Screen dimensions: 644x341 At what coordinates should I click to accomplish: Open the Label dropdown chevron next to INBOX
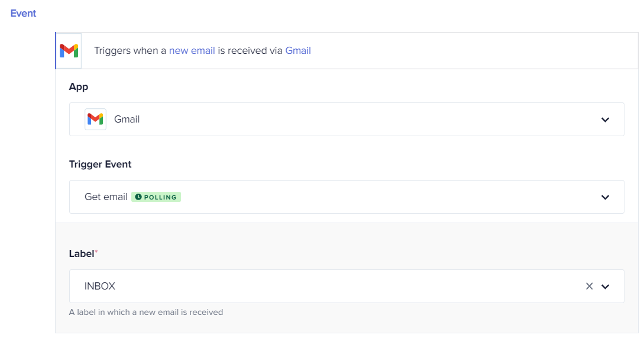(605, 287)
